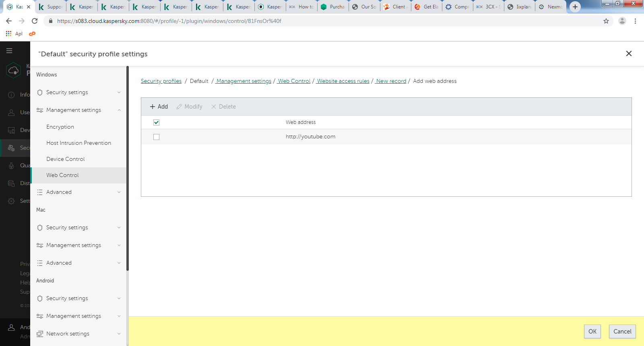Switch to the Purchase browser tab

pos(333,7)
